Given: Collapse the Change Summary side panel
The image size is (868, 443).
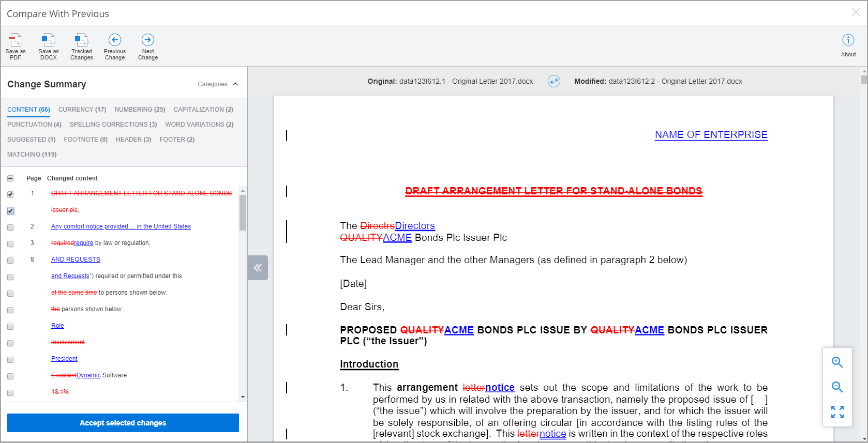Looking at the screenshot, I should [258, 268].
